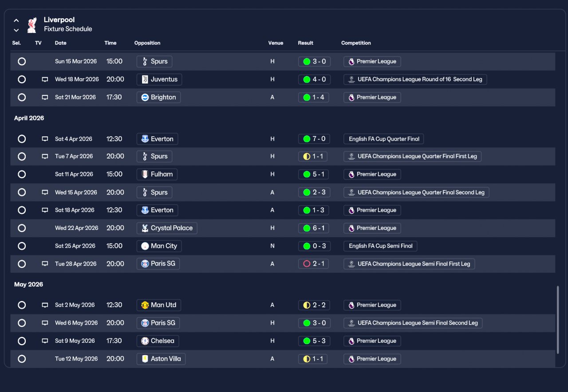Select the Aston Villa fixture radio button
Screen dimensions: 568x392
click(x=22, y=359)
